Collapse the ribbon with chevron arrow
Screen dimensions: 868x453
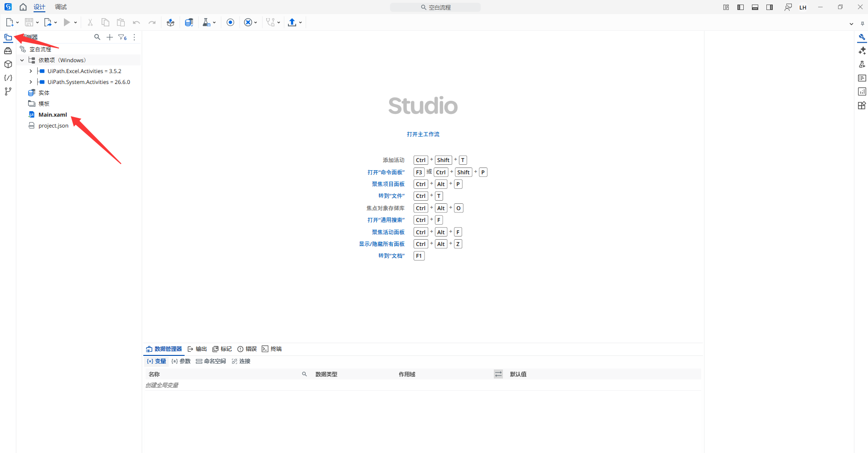tap(851, 24)
